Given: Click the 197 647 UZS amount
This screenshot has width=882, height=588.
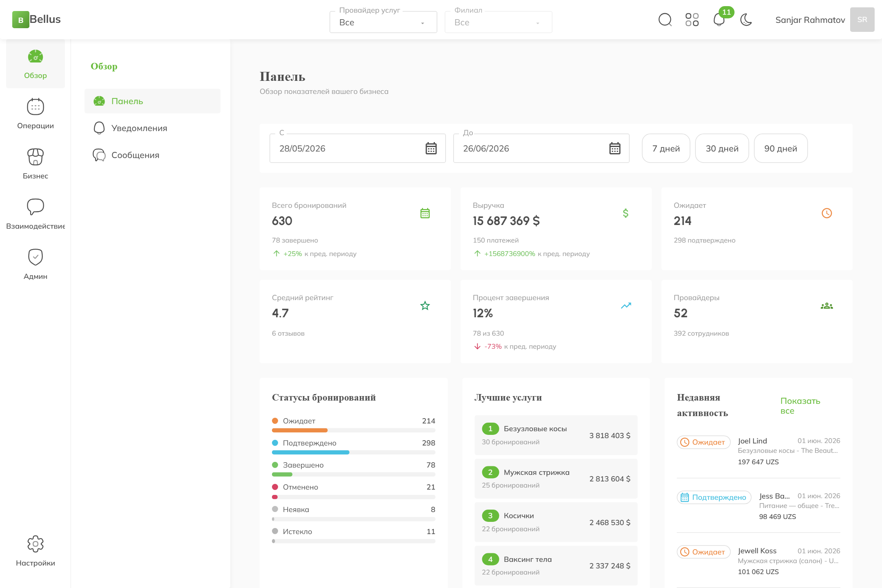Looking at the screenshot, I should [x=758, y=462].
